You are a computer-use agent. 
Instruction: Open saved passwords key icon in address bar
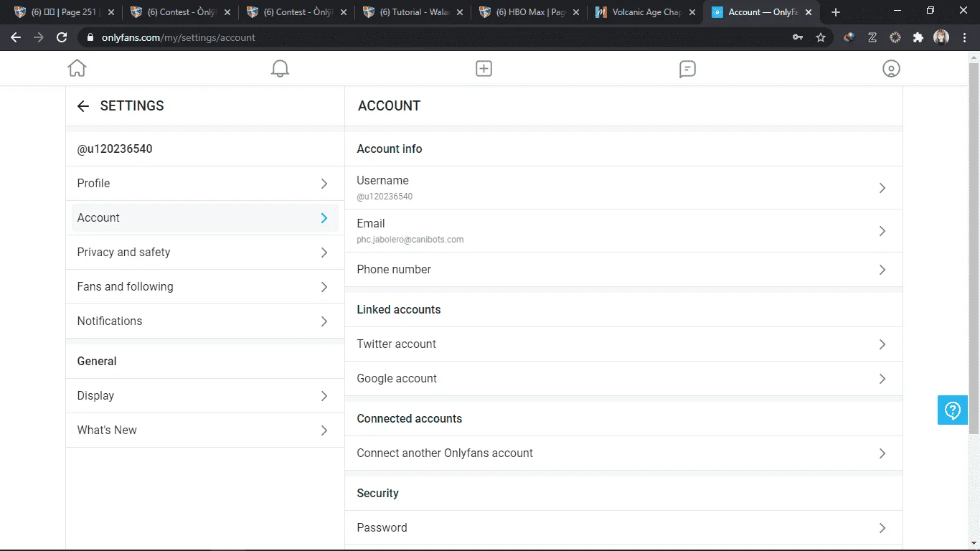coord(798,37)
